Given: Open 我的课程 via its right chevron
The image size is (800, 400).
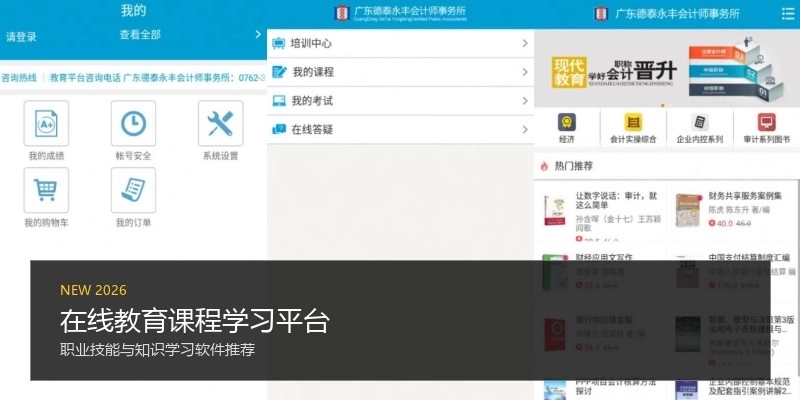Looking at the screenshot, I should (524, 72).
